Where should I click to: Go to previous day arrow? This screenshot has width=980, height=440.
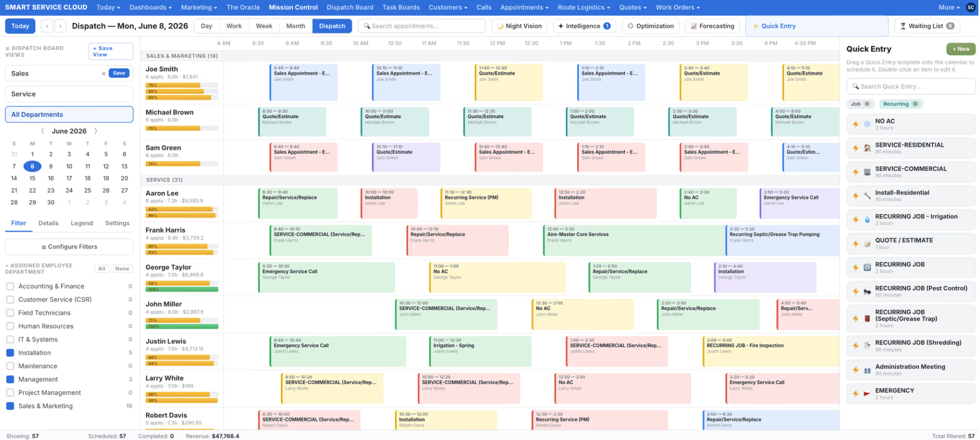tap(48, 26)
